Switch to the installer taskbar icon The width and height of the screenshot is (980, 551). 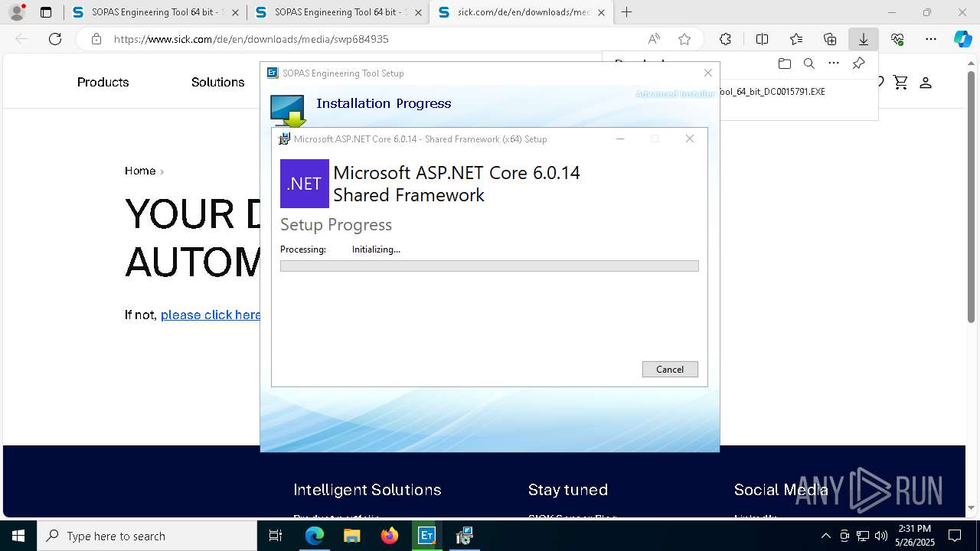click(463, 536)
